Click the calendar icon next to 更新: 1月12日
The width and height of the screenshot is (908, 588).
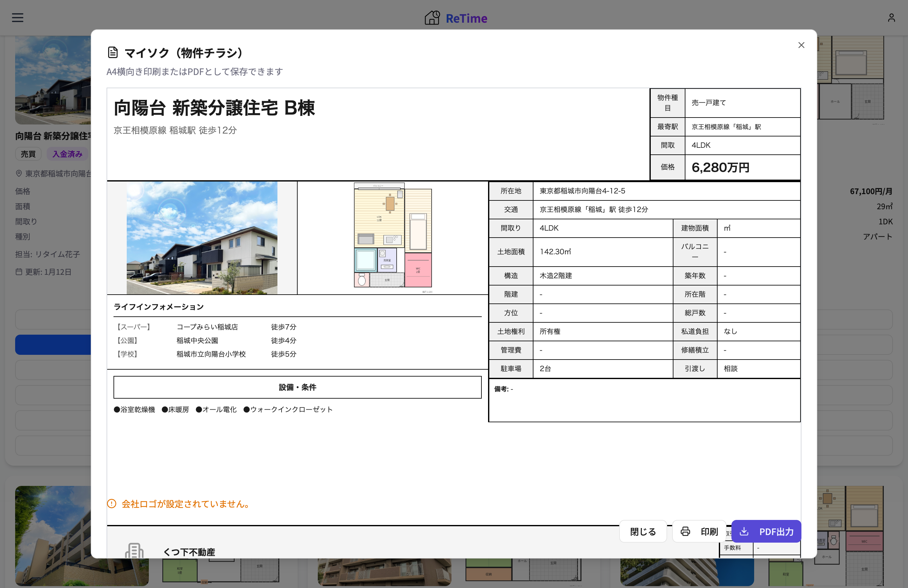pos(19,272)
